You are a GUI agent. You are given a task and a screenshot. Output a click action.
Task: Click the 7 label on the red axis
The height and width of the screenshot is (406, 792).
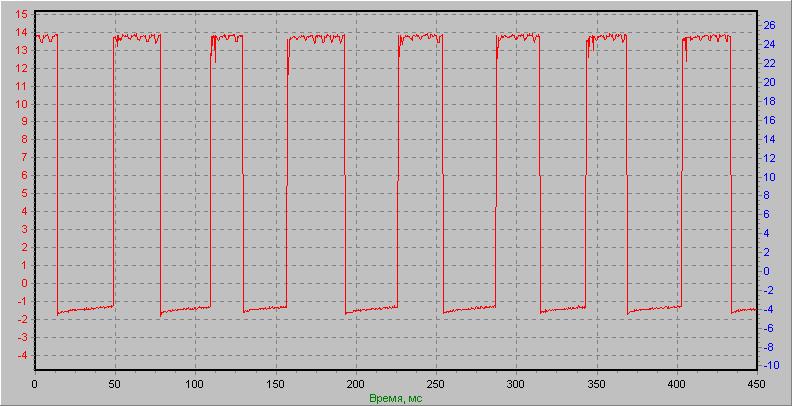24,158
